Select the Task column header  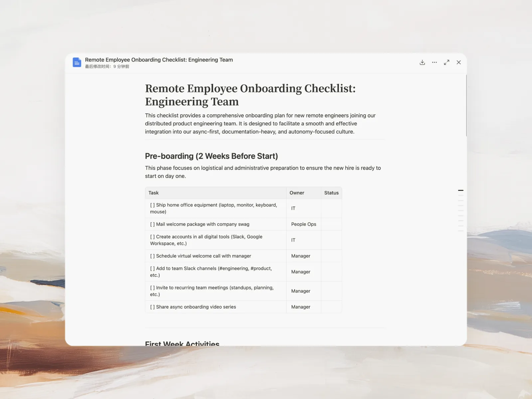pos(154,193)
